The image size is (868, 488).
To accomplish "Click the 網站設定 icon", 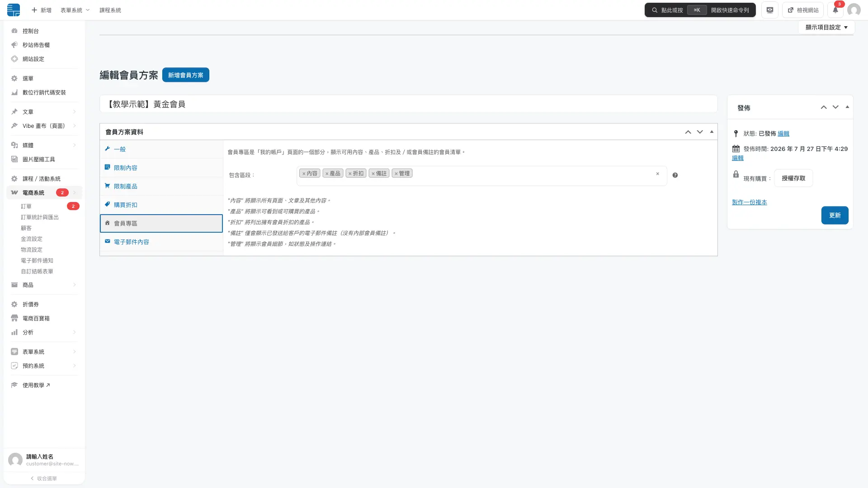I will click(x=14, y=59).
